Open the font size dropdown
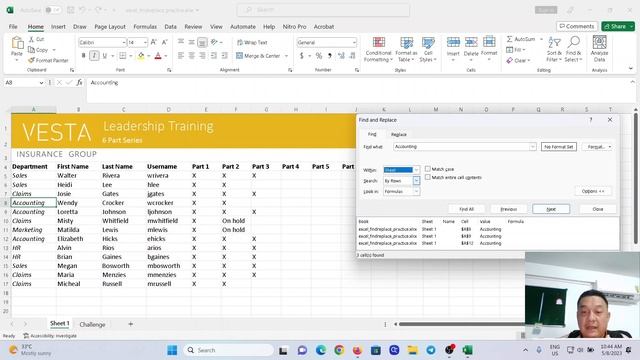640x360 pixels. (145, 42)
